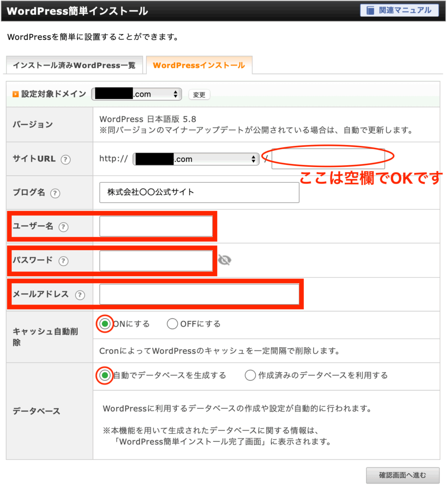448x485 pixels.
Task: Select the WordPressインストール tab
Action: (199, 65)
